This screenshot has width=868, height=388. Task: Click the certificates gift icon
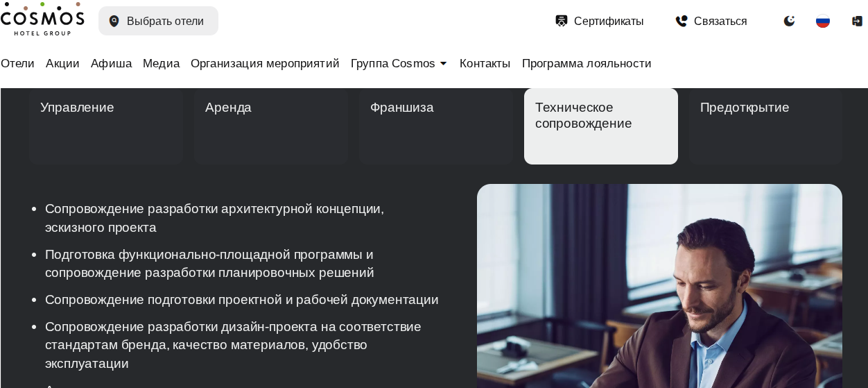(x=562, y=21)
